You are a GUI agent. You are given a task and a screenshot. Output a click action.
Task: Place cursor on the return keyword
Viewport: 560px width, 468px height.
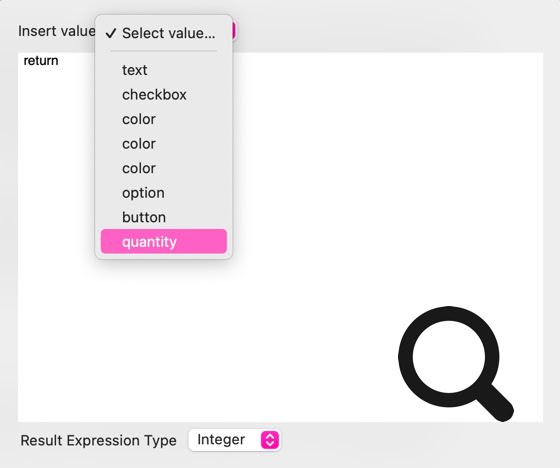click(x=41, y=61)
